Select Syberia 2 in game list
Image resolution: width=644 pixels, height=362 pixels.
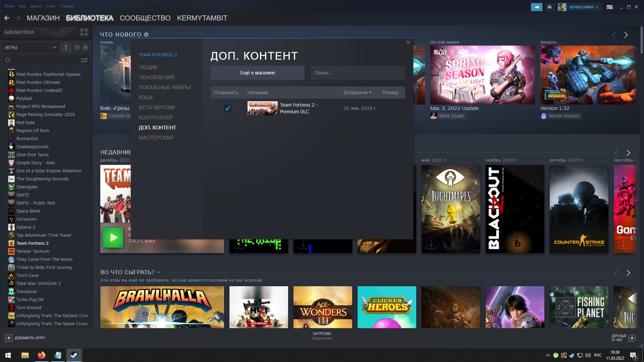point(26,227)
